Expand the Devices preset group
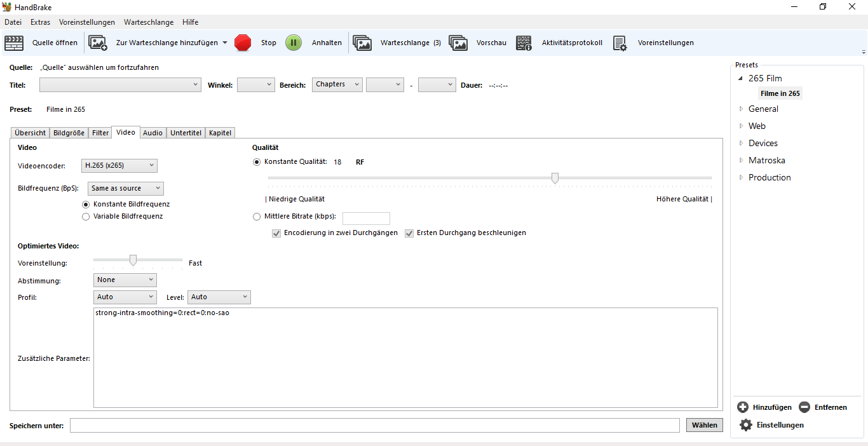The image size is (868, 446). (x=741, y=143)
